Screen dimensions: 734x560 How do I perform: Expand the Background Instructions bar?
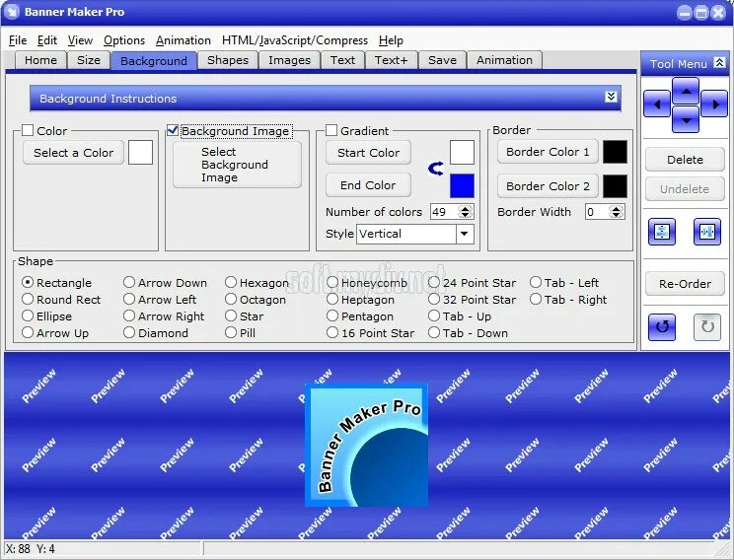[611, 97]
